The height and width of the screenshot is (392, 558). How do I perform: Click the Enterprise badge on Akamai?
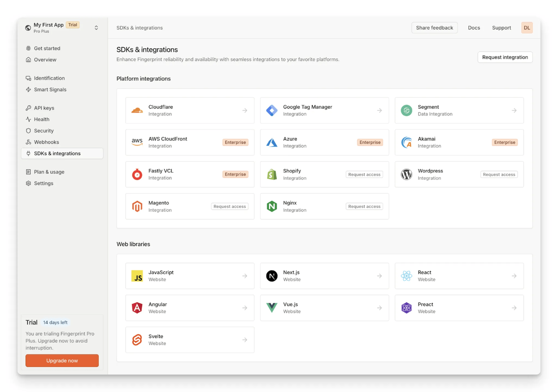tap(505, 142)
